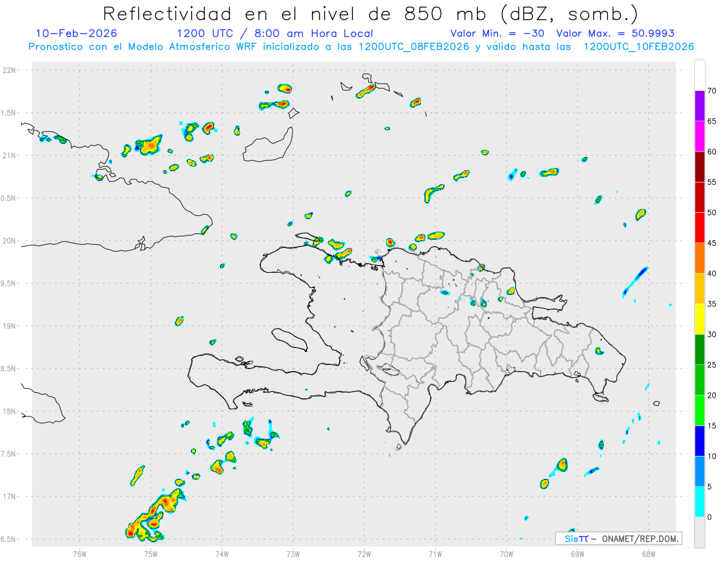
Task: Click the '8.5N' latitude label
Action: click(x=9, y=369)
